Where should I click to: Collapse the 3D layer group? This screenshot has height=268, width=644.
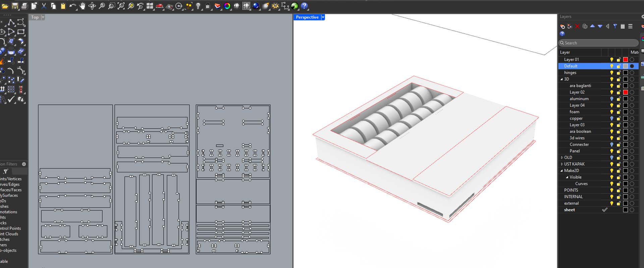coord(562,79)
